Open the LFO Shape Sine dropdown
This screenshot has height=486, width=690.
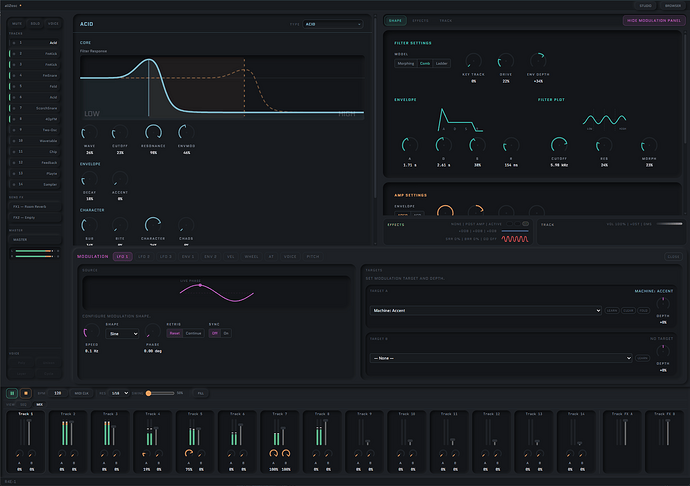[x=122, y=334]
